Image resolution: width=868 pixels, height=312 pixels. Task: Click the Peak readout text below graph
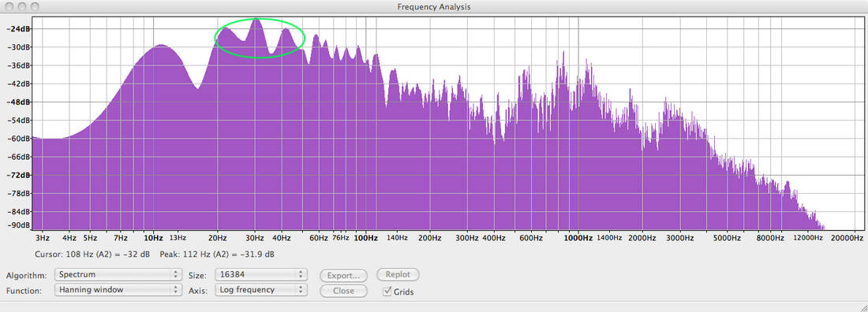point(217,254)
